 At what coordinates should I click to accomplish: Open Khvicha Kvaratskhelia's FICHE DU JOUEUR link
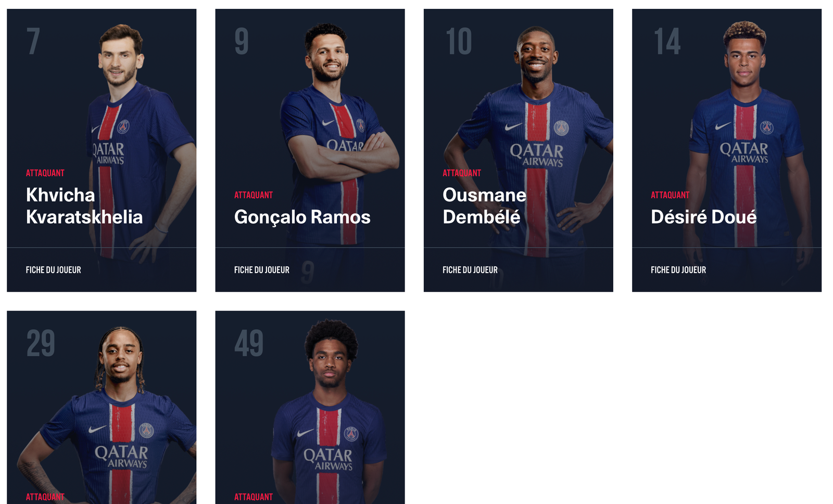pos(54,270)
